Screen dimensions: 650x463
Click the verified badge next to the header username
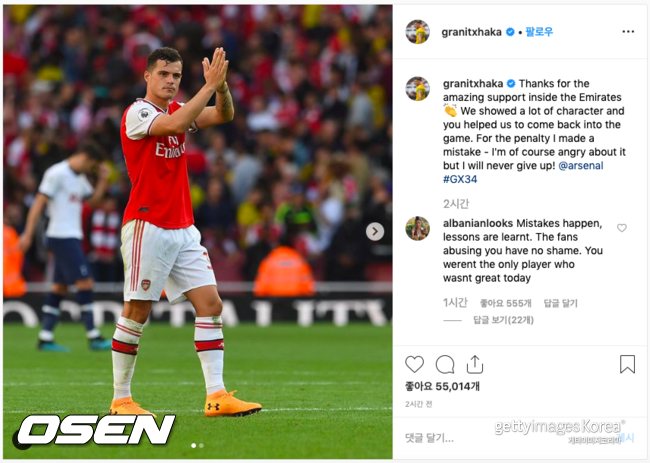click(510, 32)
